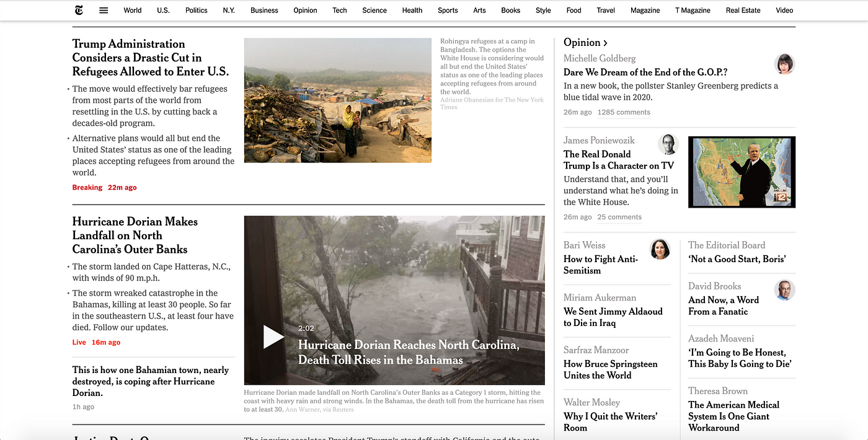The image size is (868, 440).
Task: Click the Cape Hatteras storm bullet summary
Action: (151, 272)
